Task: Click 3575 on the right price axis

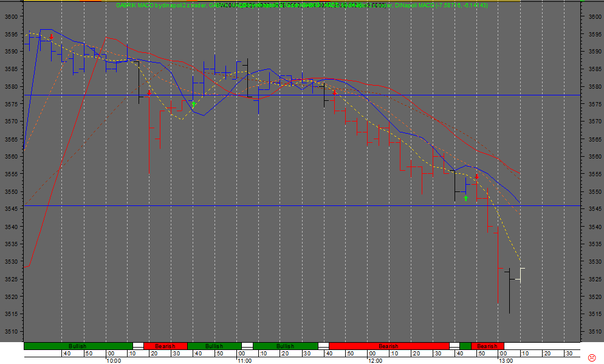Action: [595, 104]
